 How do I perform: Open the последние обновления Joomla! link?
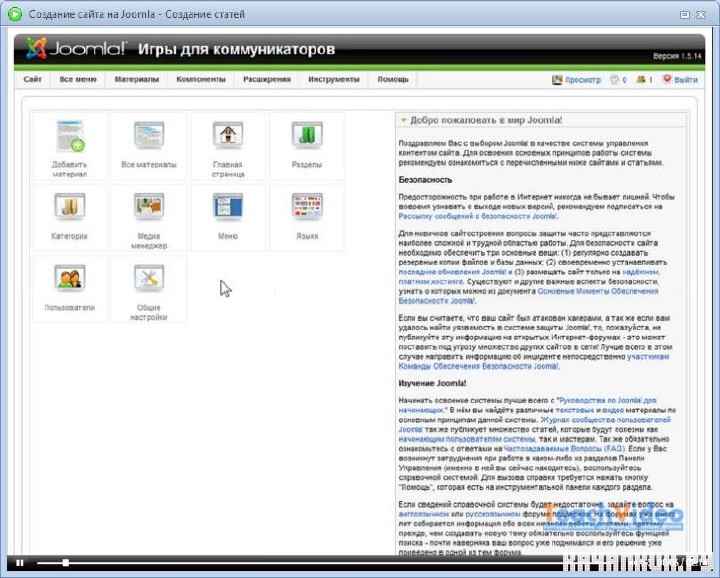tap(451, 272)
